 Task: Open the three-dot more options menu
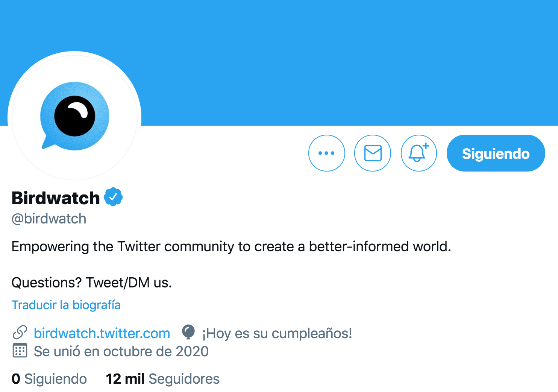tap(326, 153)
